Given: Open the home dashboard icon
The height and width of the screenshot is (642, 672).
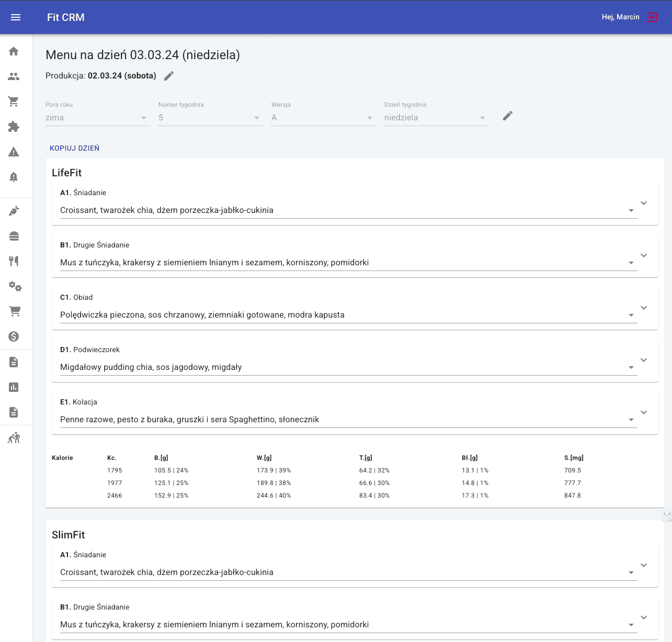Looking at the screenshot, I should [13, 51].
